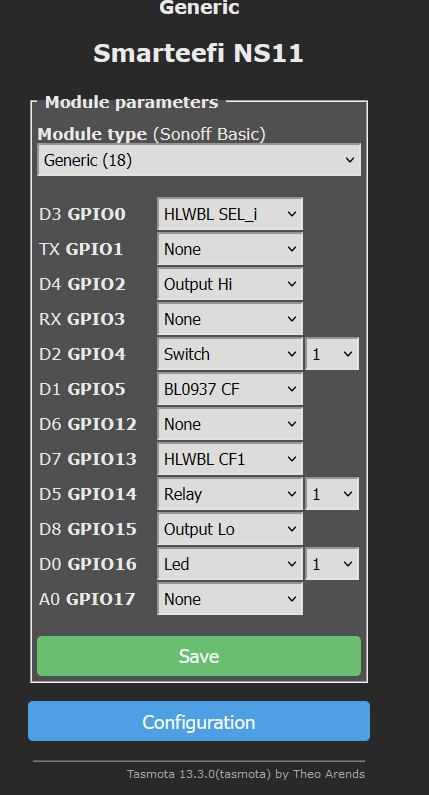Image resolution: width=429 pixels, height=795 pixels.
Task: Open the GPIO15 Output Lo dropdown
Action: pos(230,529)
